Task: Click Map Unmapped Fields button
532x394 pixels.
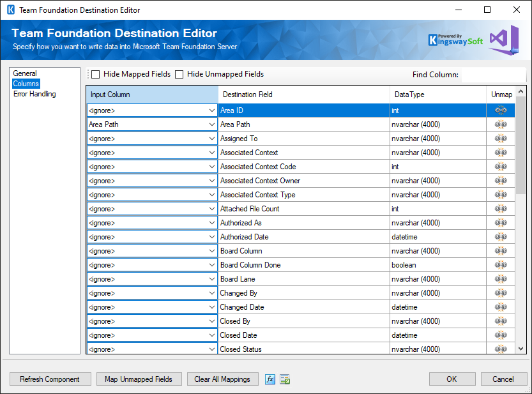Action: pyautogui.click(x=139, y=379)
